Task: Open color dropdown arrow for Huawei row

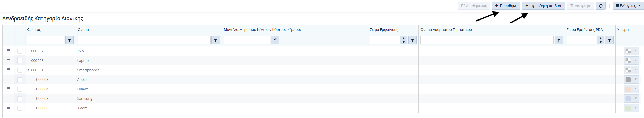Action: (636, 89)
